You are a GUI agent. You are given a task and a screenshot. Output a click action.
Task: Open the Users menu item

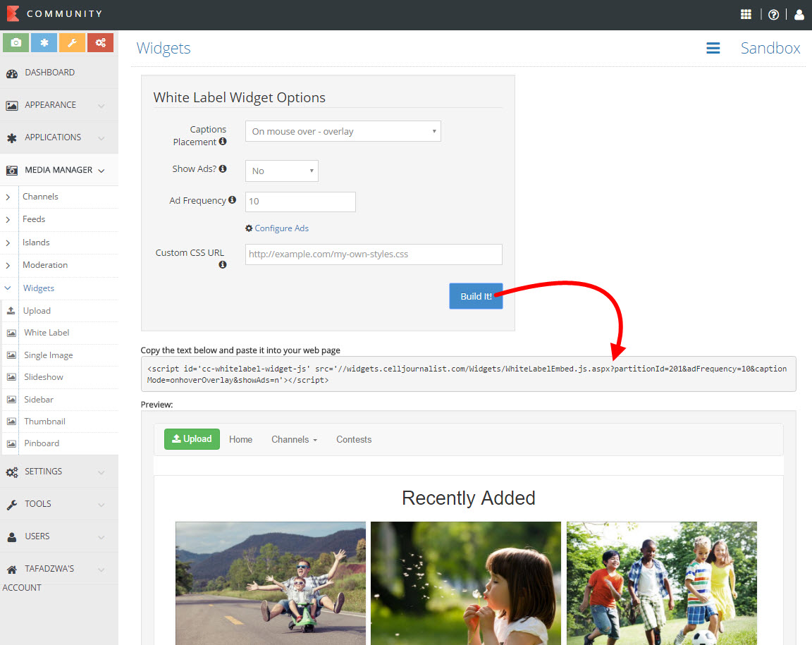click(x=59, y=536)
